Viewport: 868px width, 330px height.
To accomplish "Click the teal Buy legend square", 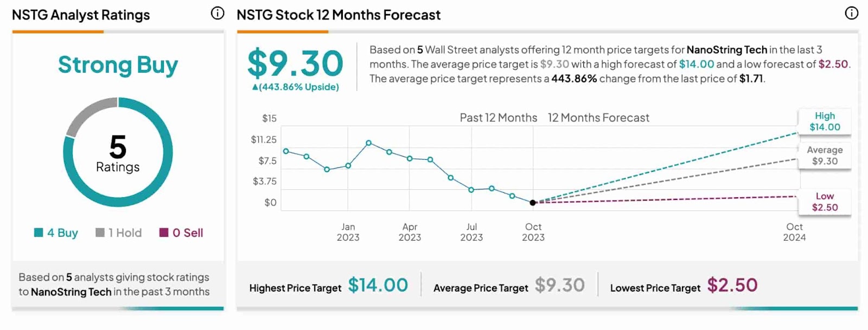I will tap(39, 232).
